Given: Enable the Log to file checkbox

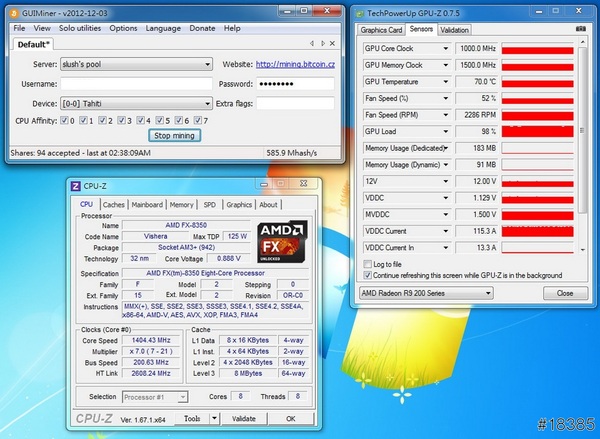Looking at the screenshot, I should tap(366, 264).
